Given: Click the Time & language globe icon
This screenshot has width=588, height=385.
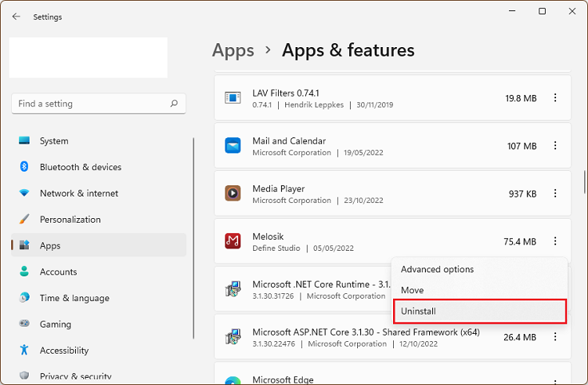Looking at the screenshot, I should point(25,297).
